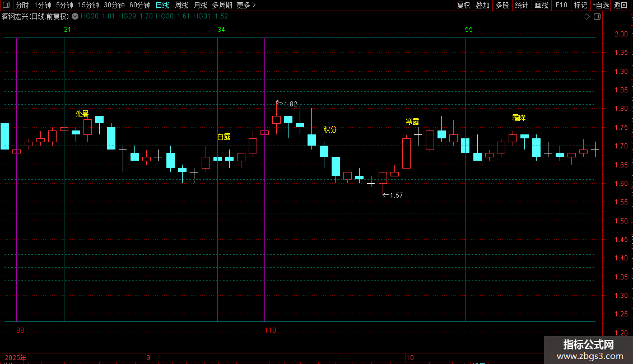
Task: Click the first cyan candle at left edge
Action: (4, 137)
